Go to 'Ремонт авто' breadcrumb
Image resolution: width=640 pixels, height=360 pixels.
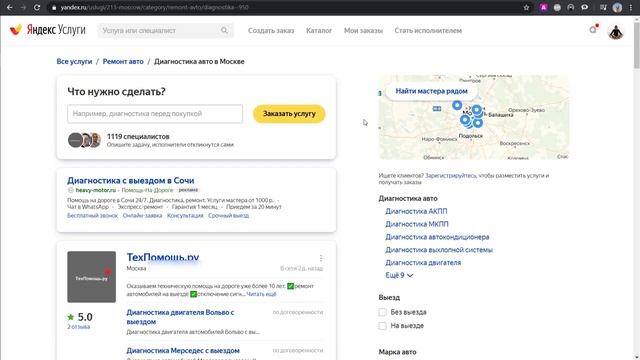tap(123, 62)
